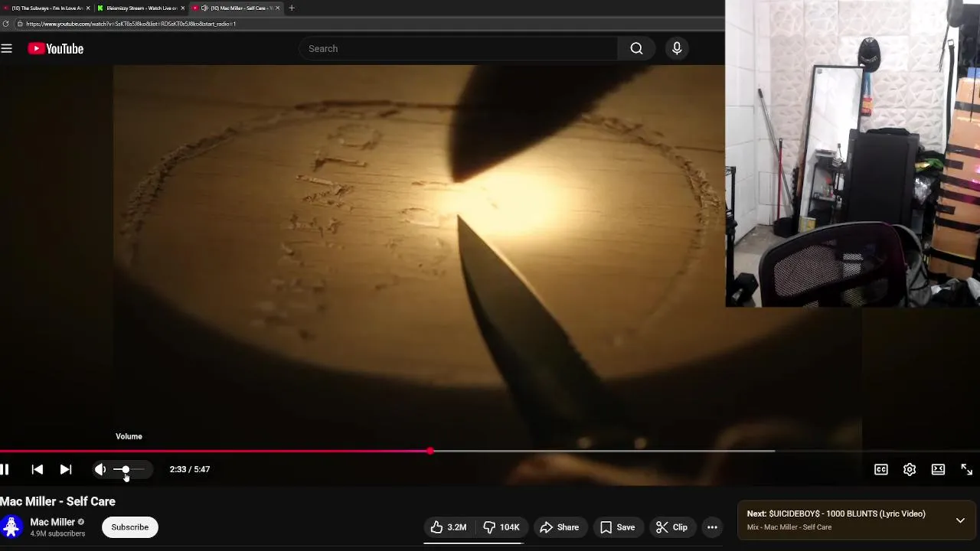This screenshot has height=551, width=980.
Task: Open a new browser tab
Action: pos(291,8)
